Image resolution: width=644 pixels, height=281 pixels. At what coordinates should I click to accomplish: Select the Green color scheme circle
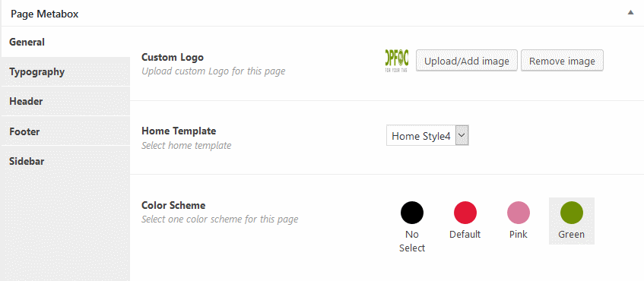[x=571, y=213]
